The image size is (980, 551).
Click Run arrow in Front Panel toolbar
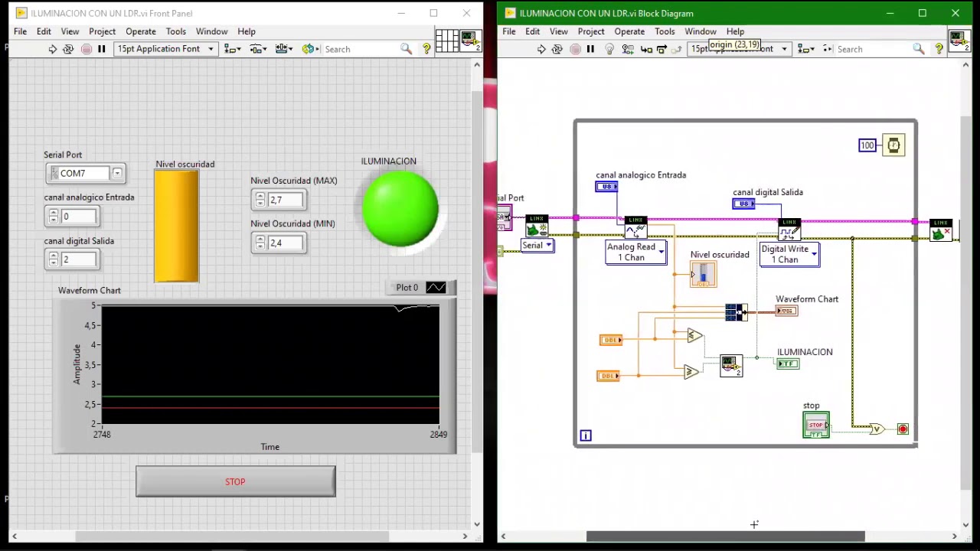click(x=52, y=49)
